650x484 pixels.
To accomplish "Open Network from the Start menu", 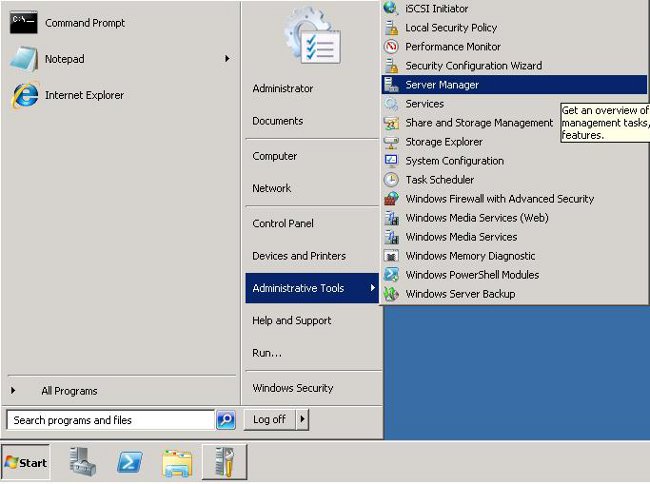I will coord(272,188).
